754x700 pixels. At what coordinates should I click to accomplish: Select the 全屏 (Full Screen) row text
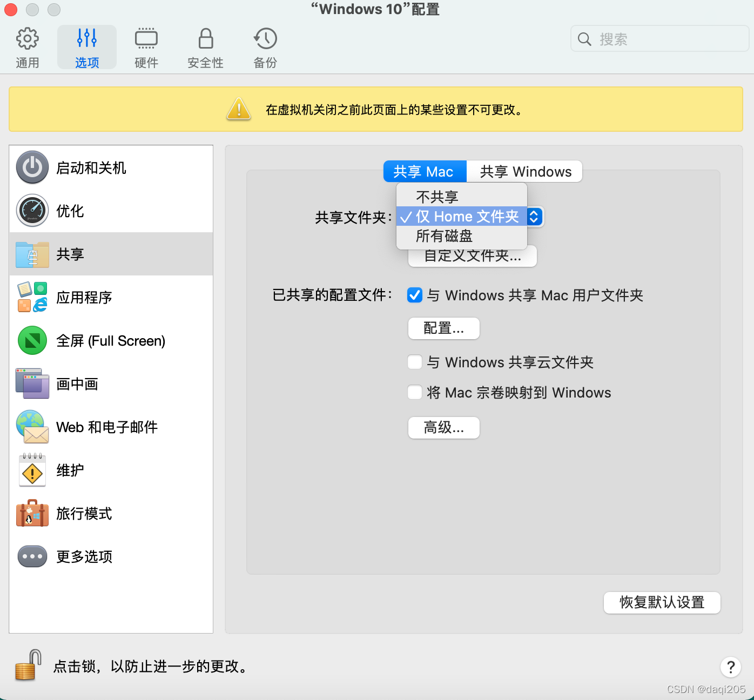[x=111, y=341]
